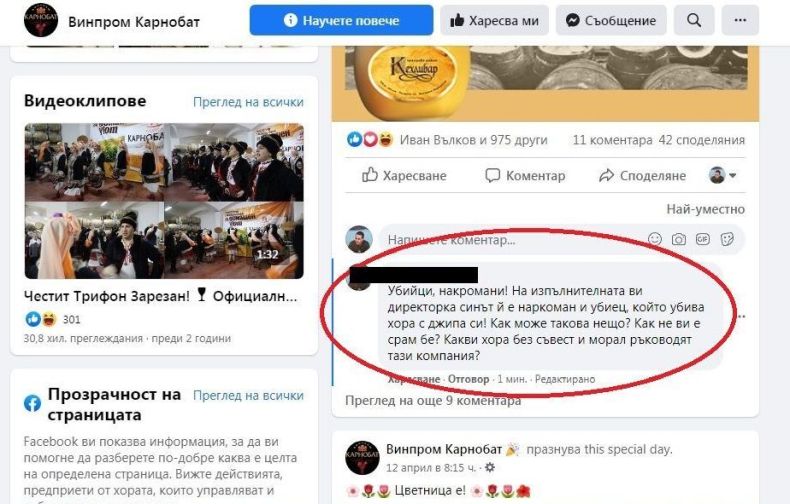Add a GIF to the comment
Screen dimensions: 790x504
pos(703,239)
